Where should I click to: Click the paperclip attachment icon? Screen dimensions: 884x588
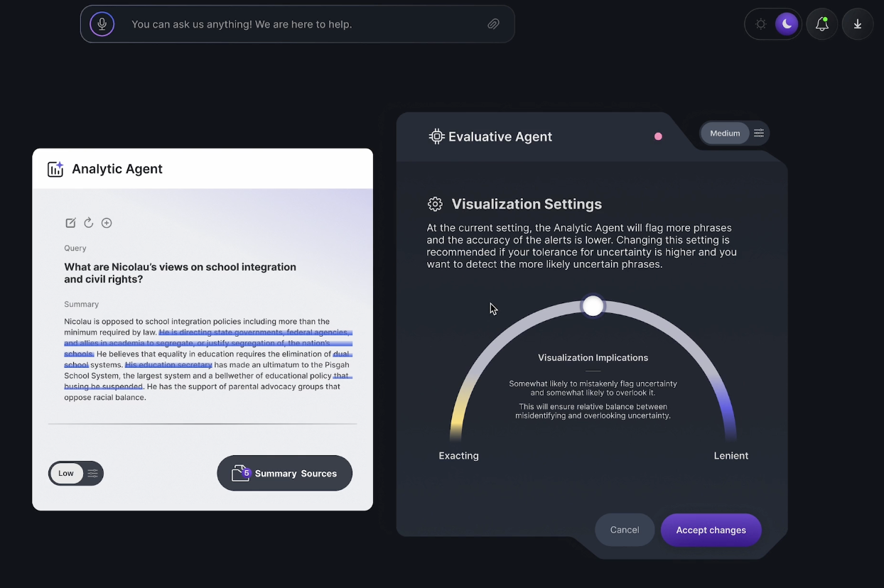pyautogui.click(x=493, y=24)
